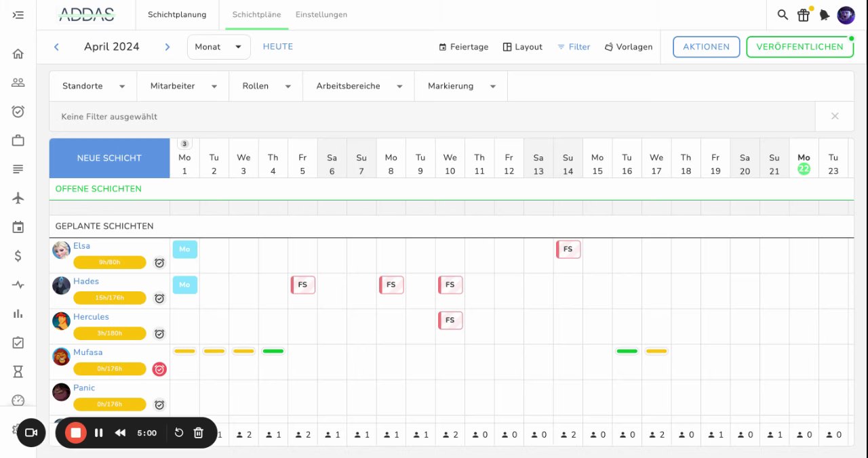Open the text lines list icon in sidebar
This screenshot has width=868, height=458.
18,169
